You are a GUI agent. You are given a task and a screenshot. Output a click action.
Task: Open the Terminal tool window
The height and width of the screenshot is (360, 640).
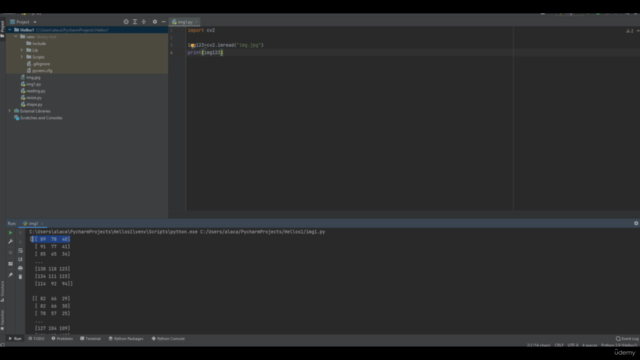(x=91, y=338)
